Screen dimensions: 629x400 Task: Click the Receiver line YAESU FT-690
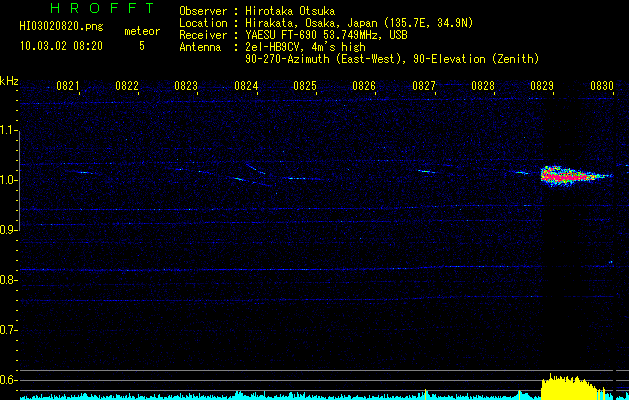point(326,35)
